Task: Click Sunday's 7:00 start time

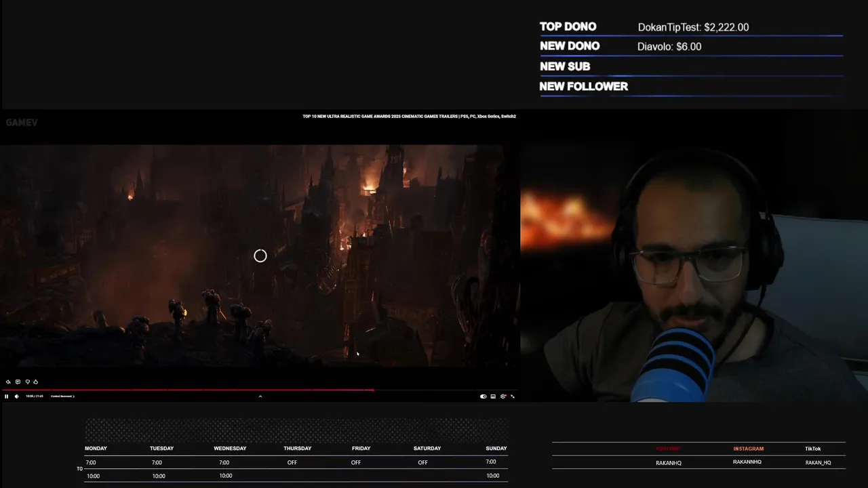Action: point(491,462)
